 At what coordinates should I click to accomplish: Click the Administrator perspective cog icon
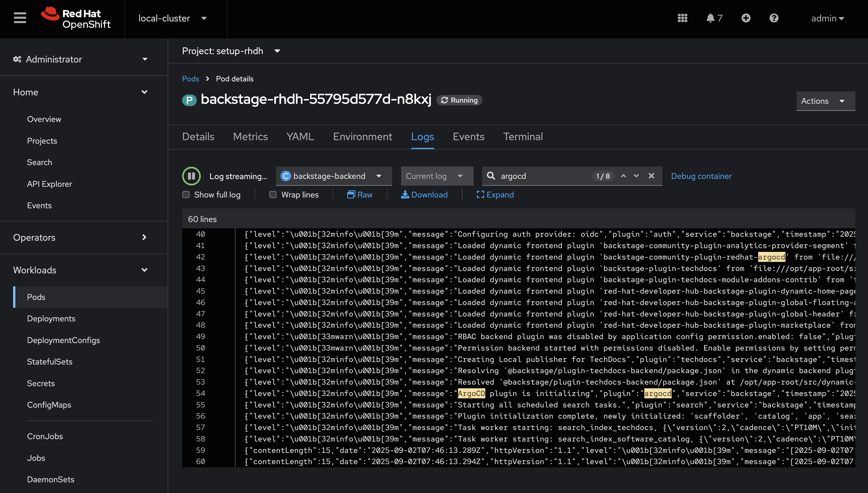[17, 59]
